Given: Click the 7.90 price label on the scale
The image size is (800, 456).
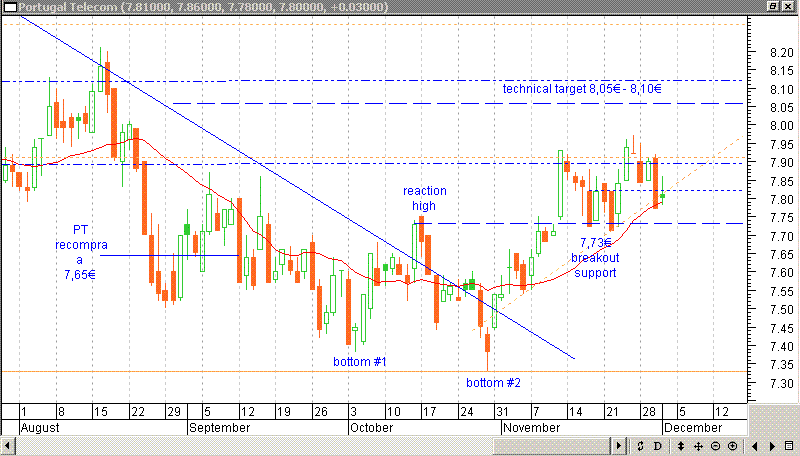Looking at the screenshot, I should 782,163.
